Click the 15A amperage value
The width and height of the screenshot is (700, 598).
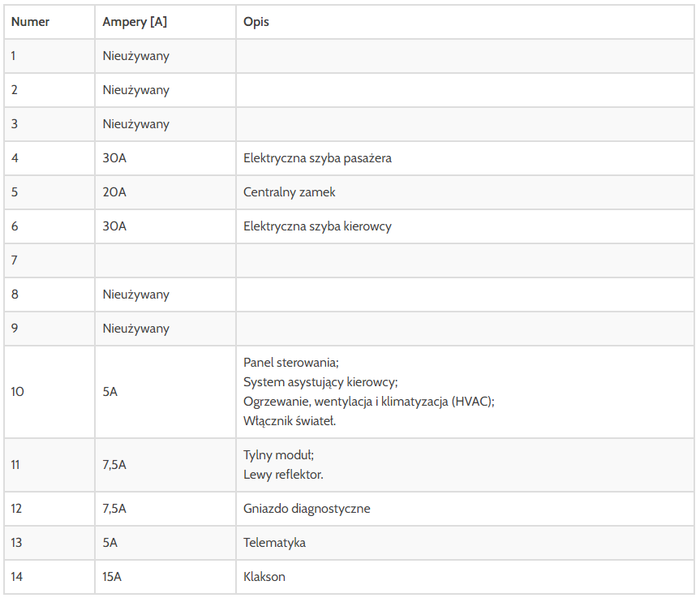click(x=112, y=577)
